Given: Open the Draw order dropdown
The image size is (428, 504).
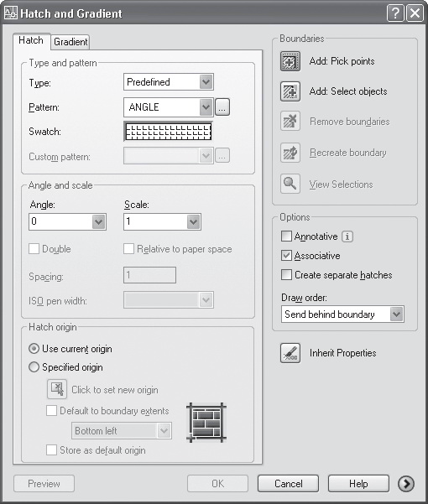Looking at the screenshot, I should tap(342, 314).
